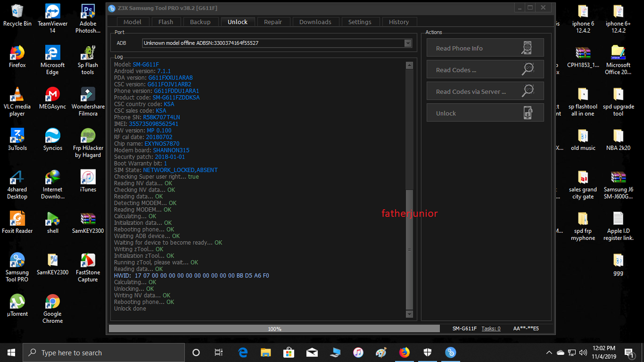Switch to the Model tab

[132, 22]
